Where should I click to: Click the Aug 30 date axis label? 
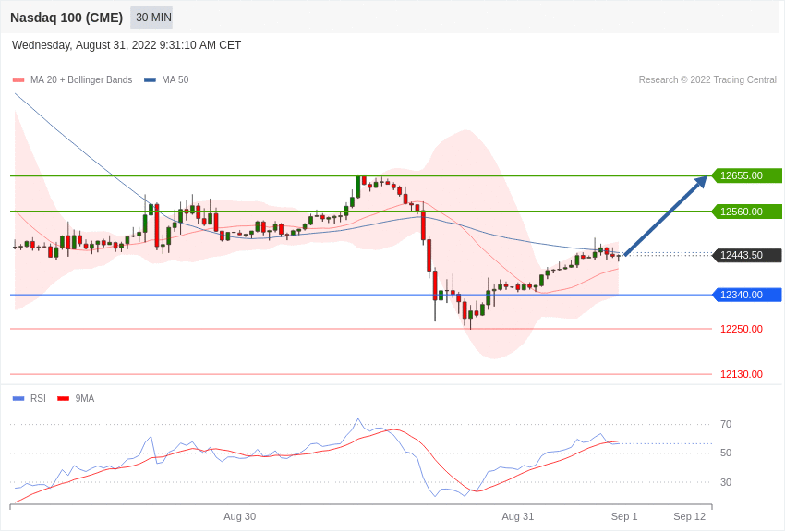(x=240, y=516)
